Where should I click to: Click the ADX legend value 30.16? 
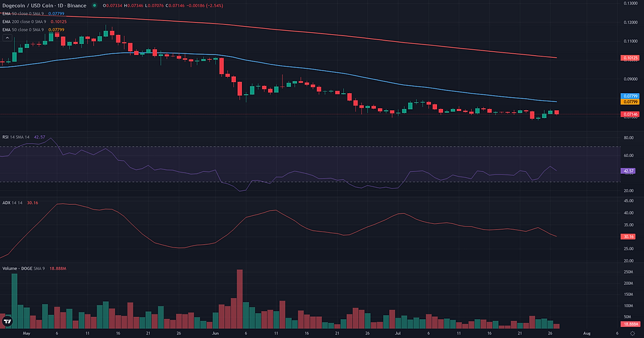[32, 203]
